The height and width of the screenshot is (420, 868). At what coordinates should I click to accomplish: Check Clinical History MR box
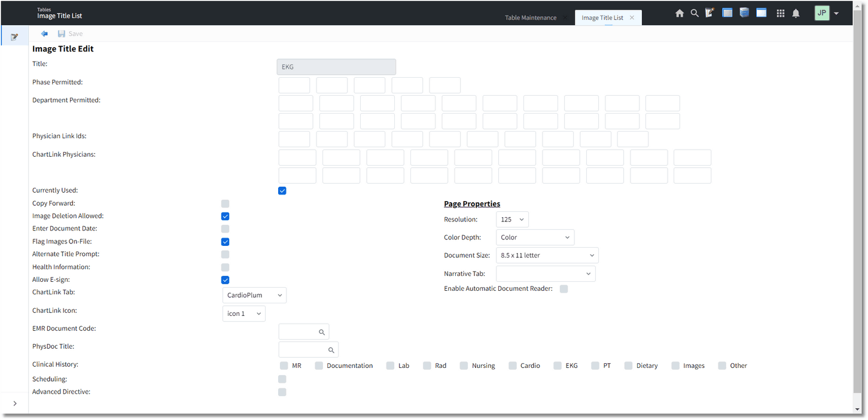point(284,366)
